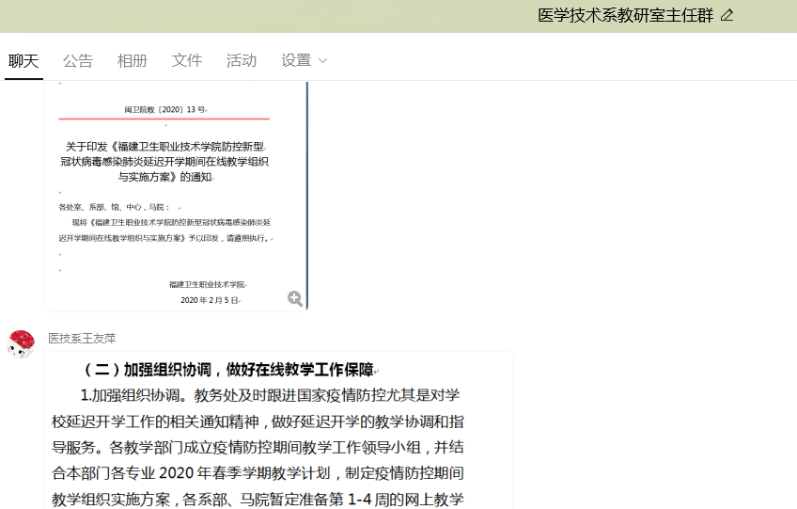Open image message headed （二）加强组织协调
This screenshot has height=509, width=797.
tap(229, 369)
